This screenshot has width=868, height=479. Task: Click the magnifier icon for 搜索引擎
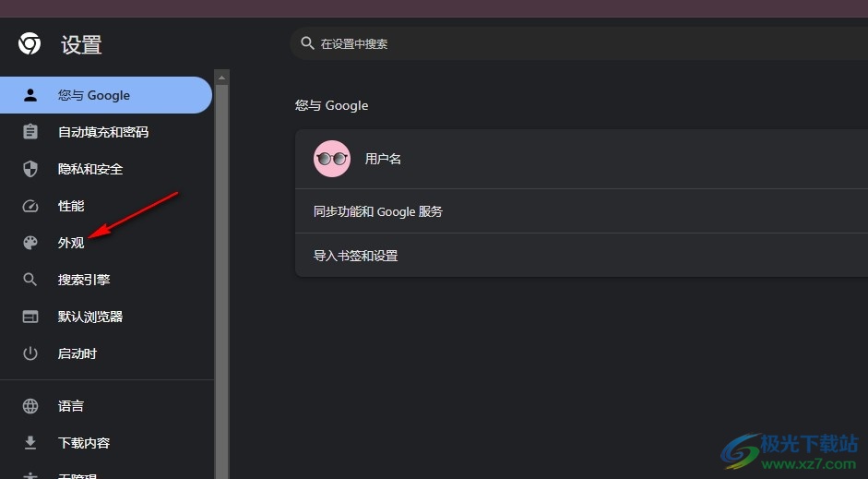coord(30,280)
